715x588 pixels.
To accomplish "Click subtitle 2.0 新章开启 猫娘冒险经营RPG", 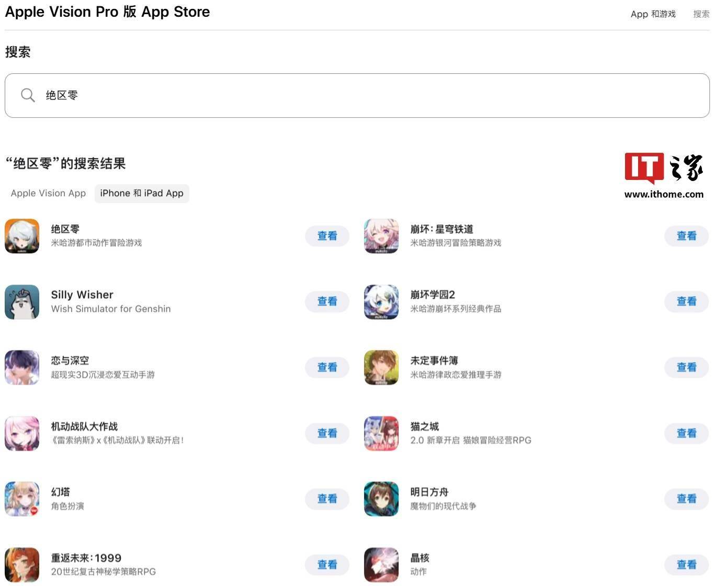I will point(471,440).
